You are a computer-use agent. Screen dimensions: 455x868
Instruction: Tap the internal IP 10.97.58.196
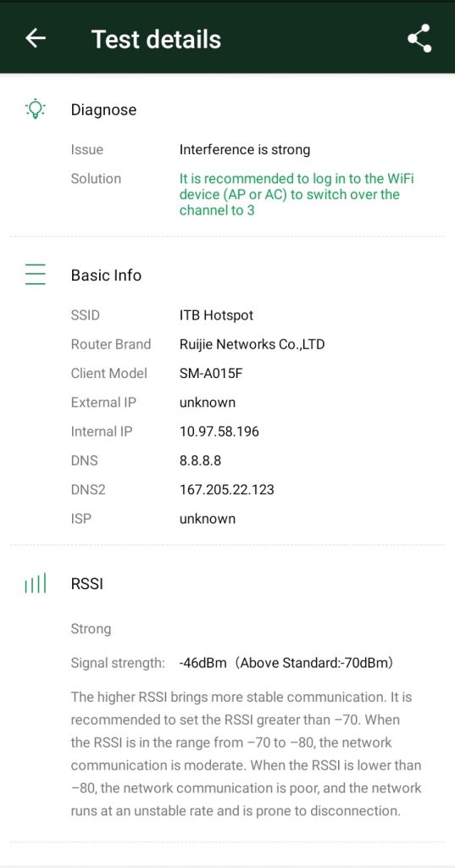tap(219, 431)
